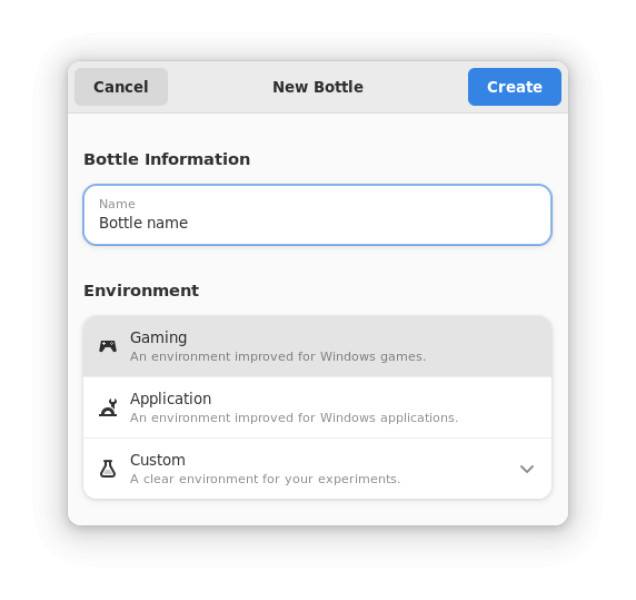
Task: Select the Application environment title
Action: (170, 399)
